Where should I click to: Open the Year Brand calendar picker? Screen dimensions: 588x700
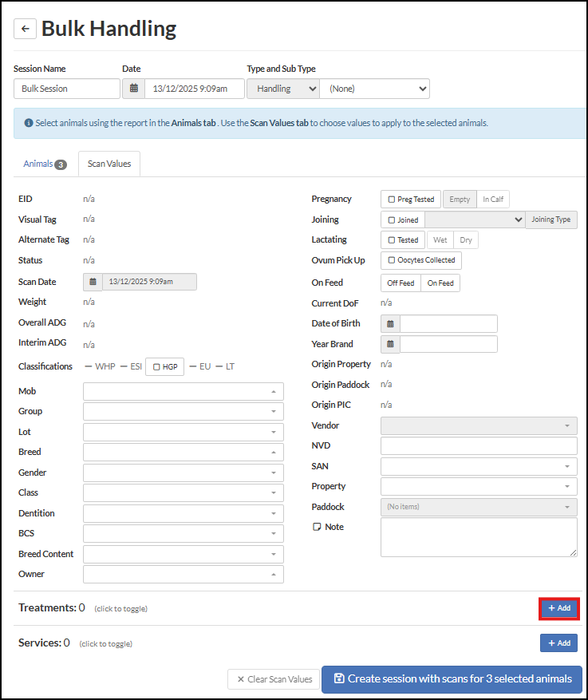click(390, 344)
